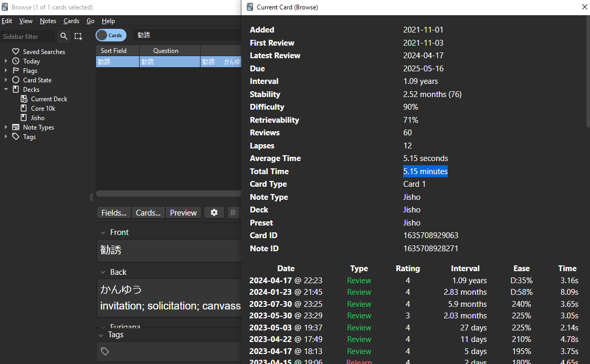Expand the Flags sidebar section
Screen dimensions: 590x364
pyautogui.click(x=6, y=70)
